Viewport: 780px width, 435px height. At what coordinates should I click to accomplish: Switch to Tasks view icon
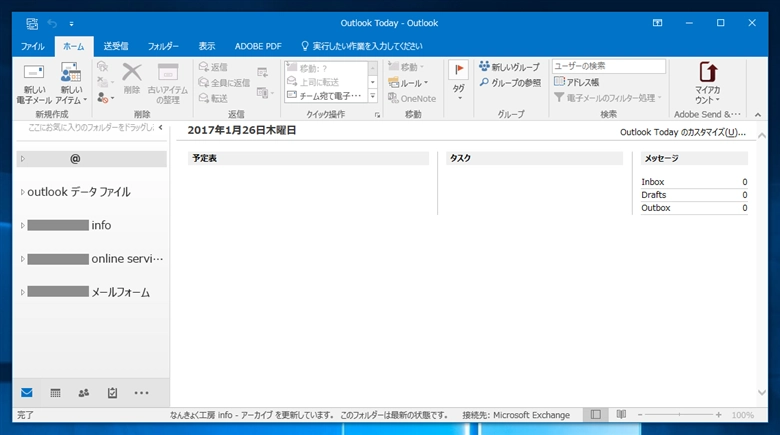click(112, 393)
